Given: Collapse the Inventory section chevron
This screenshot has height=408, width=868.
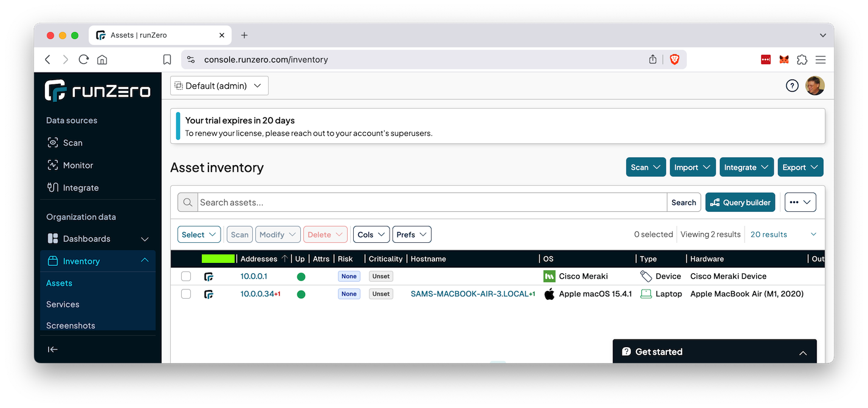Looking at the screenshot, I should tap(145, 260).
